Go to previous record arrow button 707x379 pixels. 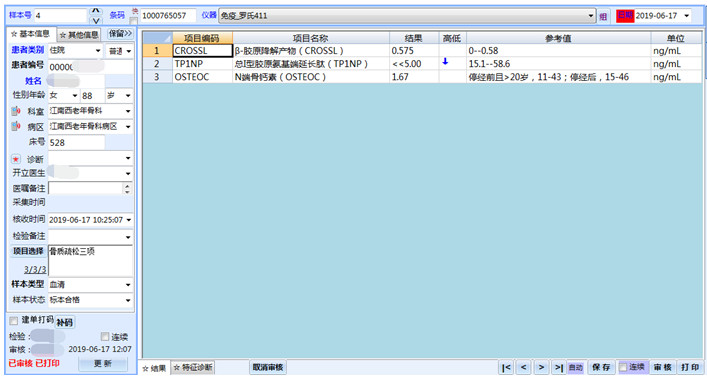(523, 367)
